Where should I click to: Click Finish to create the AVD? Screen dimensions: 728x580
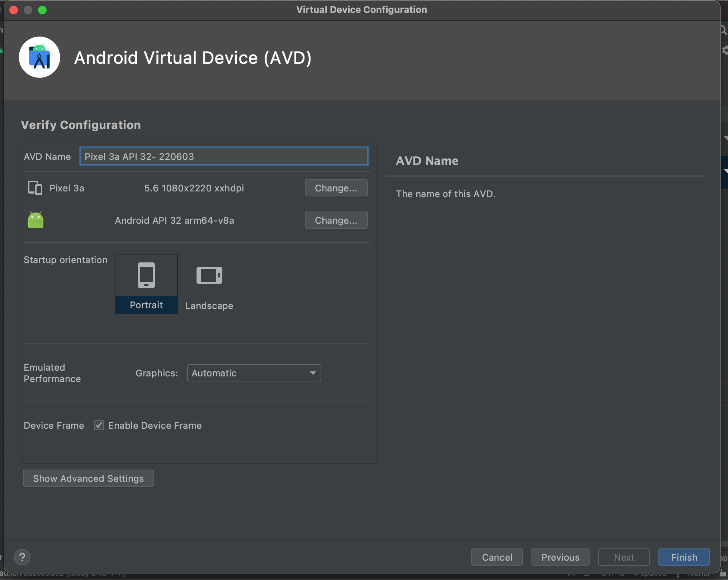coord(684,557)
